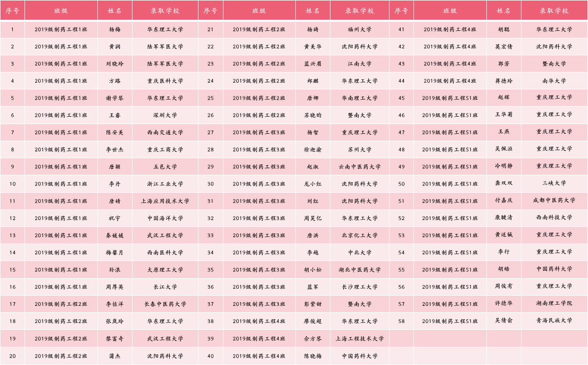Viewport: 588px width, 365px height.
Task: Click the 上海应用技术大学 cell
Action: [x=165, y=201]
